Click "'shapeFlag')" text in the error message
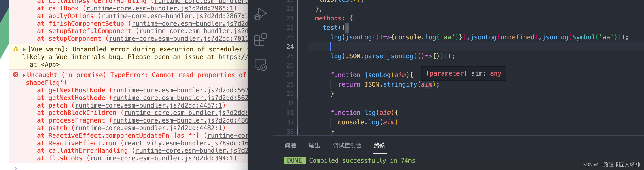The width and height of the screenshot is (644, 170). coord(45,83)
